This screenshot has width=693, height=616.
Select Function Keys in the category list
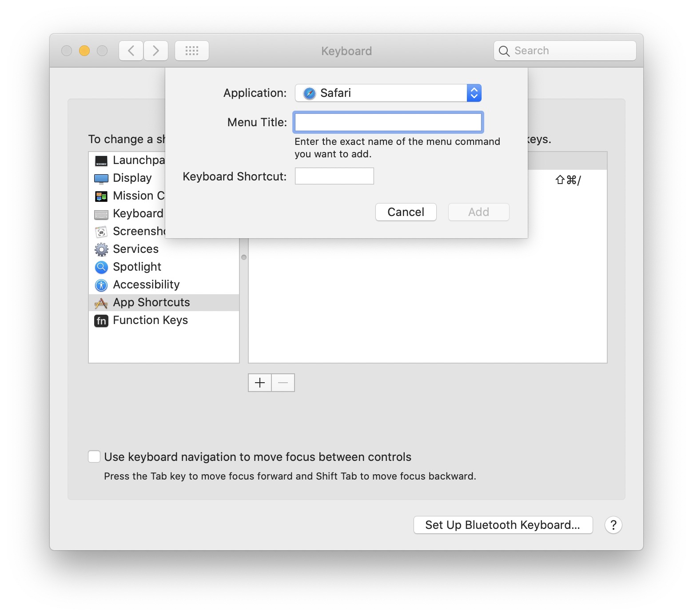click(150, 320)
